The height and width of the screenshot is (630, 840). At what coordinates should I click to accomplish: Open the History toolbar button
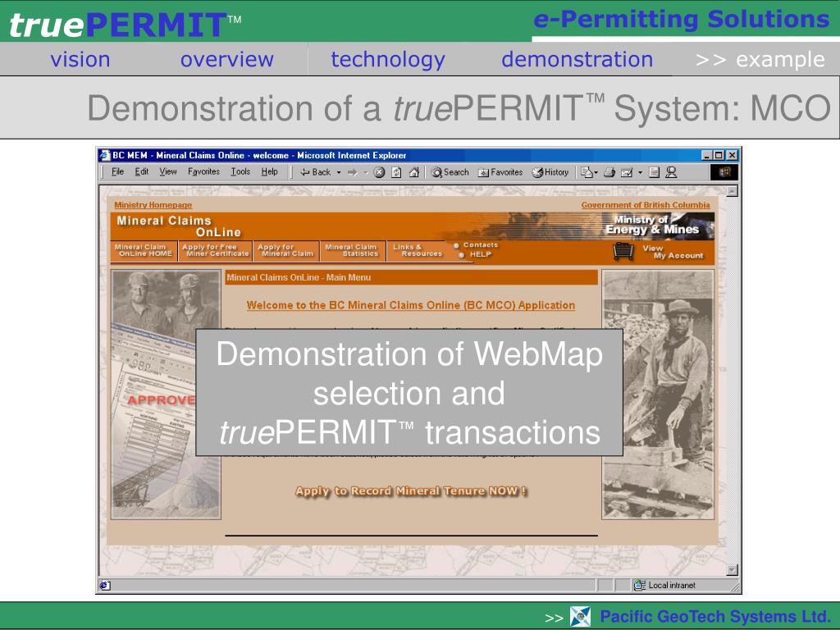[550, 172]
